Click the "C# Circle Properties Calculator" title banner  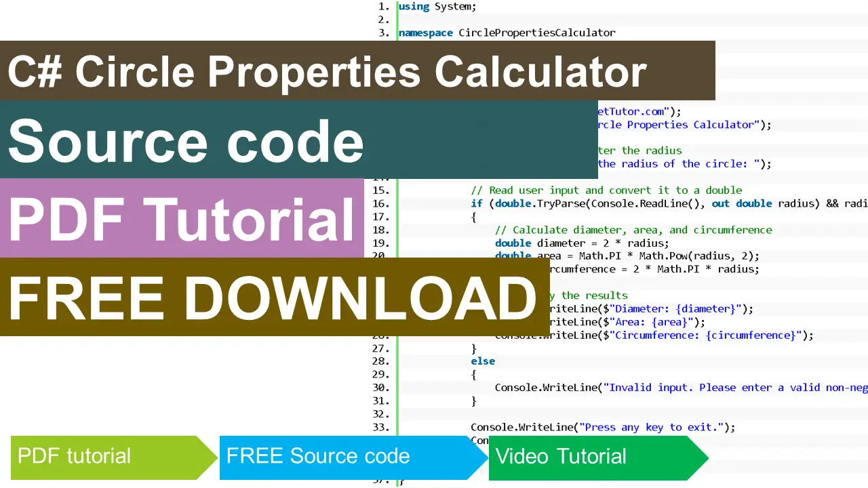357,70
